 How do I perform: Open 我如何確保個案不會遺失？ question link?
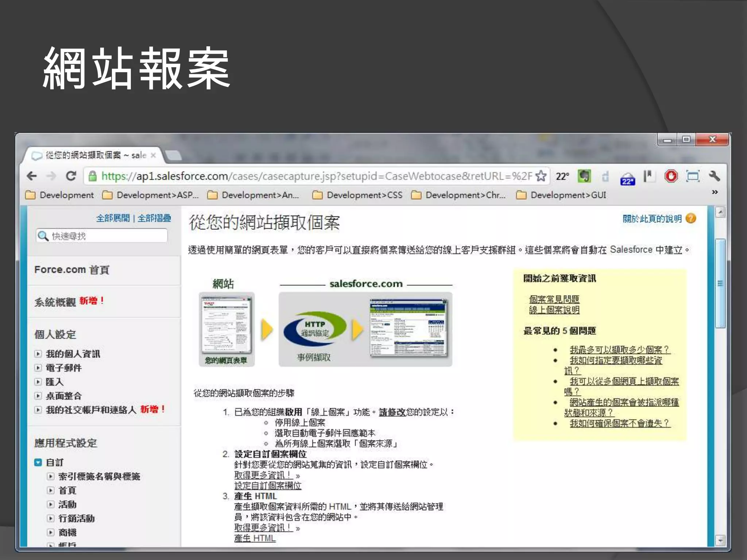620,423
